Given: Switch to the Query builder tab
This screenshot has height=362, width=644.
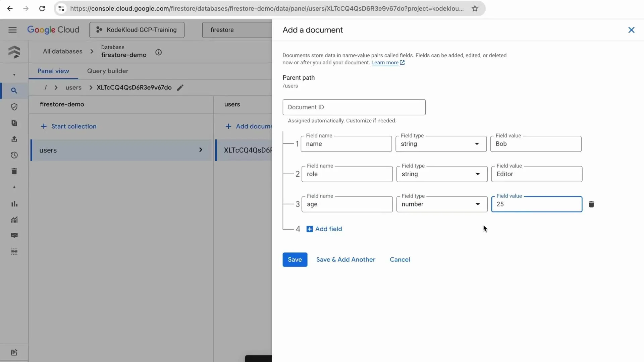Looking at the screenshot, I should click(x=108, y=71).
